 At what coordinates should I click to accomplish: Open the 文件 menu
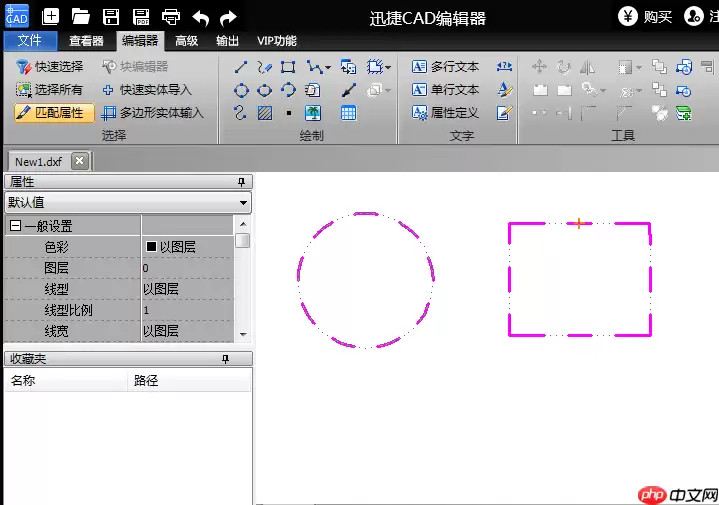[x=30, y=41]
